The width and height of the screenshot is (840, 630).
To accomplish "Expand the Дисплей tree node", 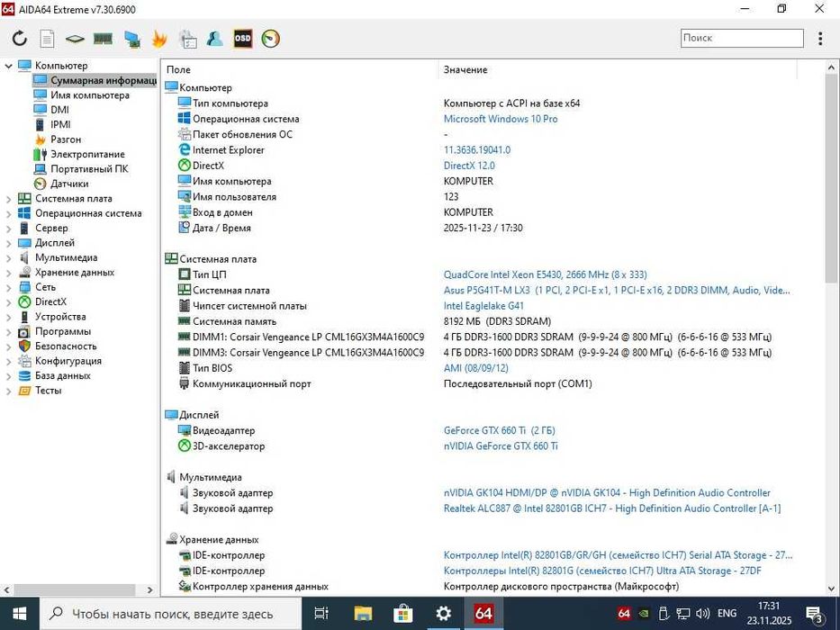I will pos(8,243).
